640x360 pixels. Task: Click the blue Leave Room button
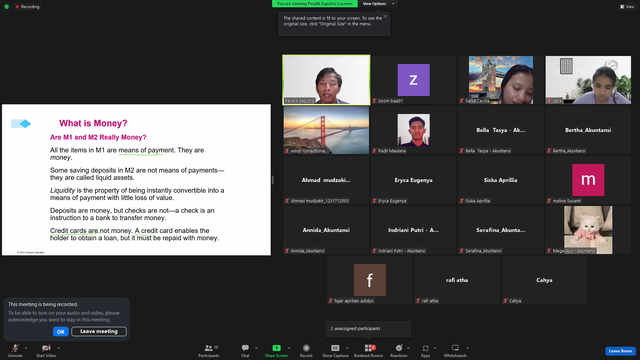[620, 351]
